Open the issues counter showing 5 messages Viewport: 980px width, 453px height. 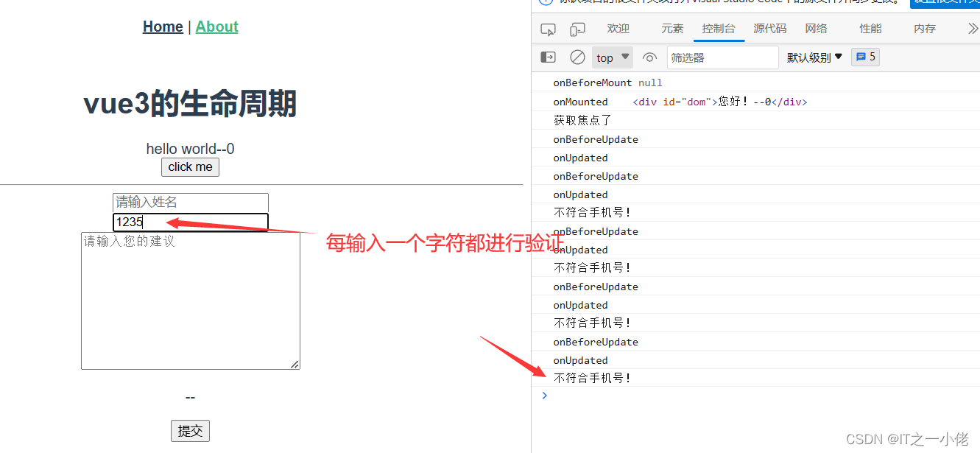pos(865,57)
